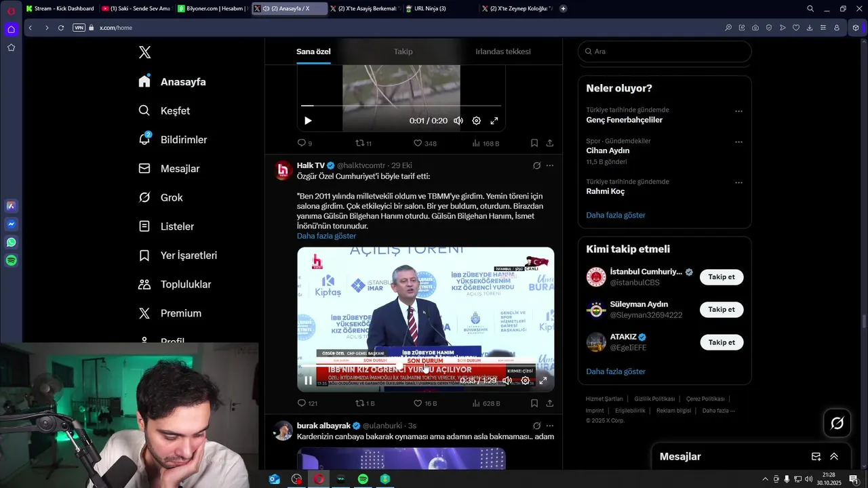Reload page in browser toolbar

point(61,28)
